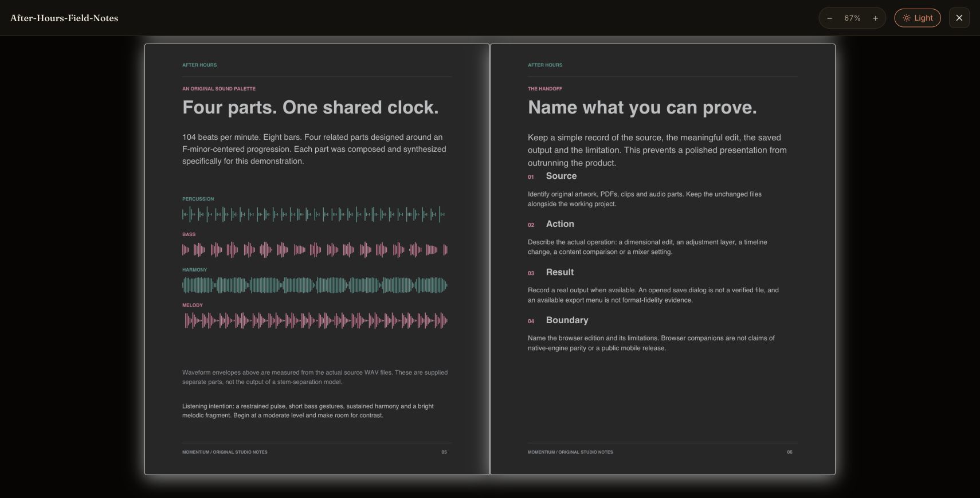The image size is (980, 498).
Task: Click the 'AN ORIGINAL SOUND PALETTE' label
Action: (x=219, y=89)
